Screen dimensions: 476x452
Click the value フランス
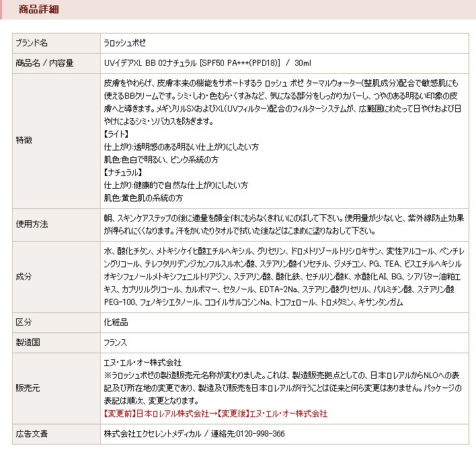(x=116, y=343)
